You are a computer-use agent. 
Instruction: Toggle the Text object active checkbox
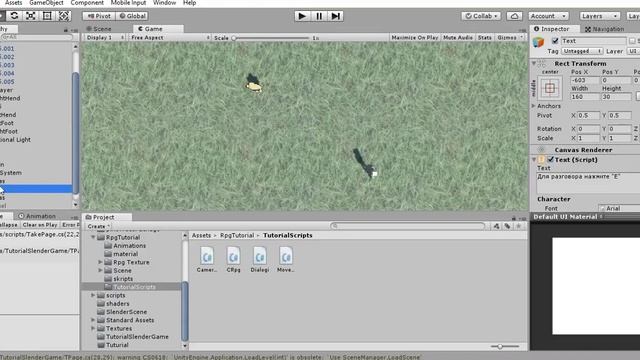(x=555, y=41)
